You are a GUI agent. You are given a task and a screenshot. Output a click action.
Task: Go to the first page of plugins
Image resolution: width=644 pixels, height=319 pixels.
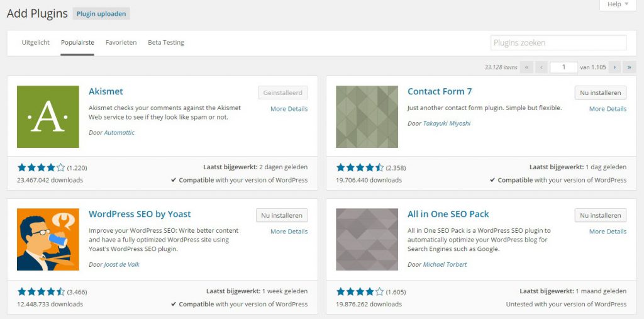click(x=526, y=67)
